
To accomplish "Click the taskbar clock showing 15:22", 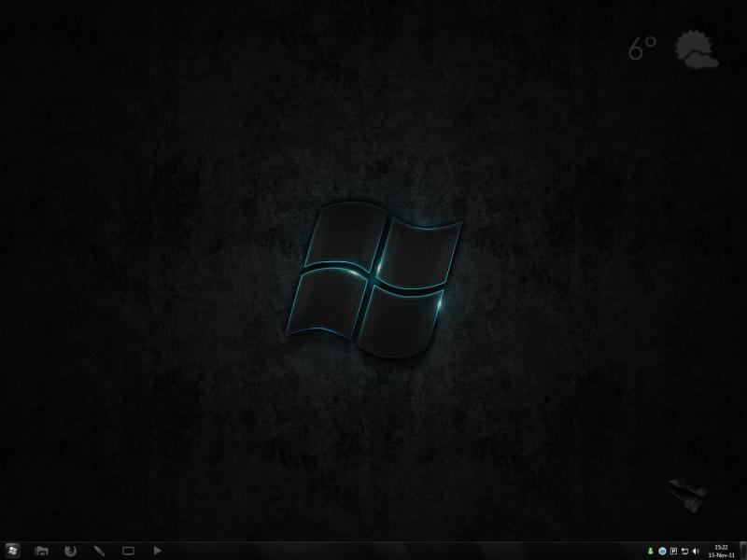I will click(x=721, y=551).
